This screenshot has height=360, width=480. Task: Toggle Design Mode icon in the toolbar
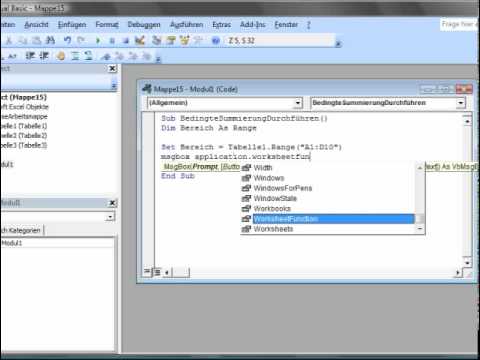coord(140,41)
